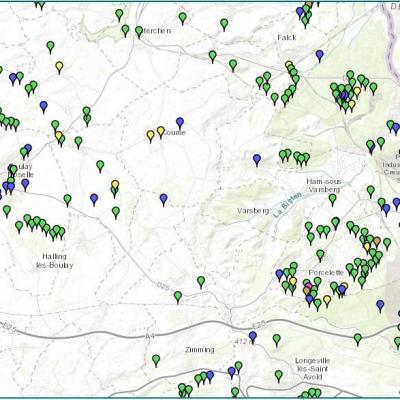Click yellow marker directly left of Coume
This screenshot has height=400, width=400.
[x=161, y=132]
